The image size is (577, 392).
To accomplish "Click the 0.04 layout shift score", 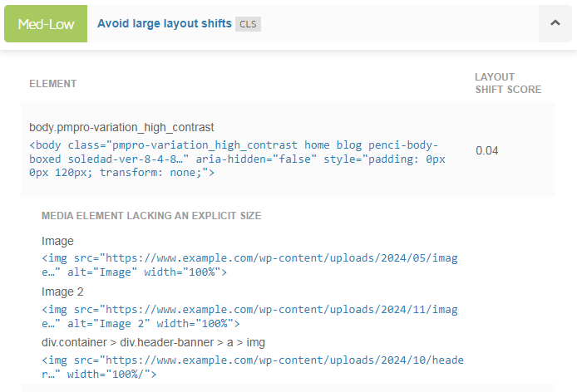I will [x=487, y=150].
